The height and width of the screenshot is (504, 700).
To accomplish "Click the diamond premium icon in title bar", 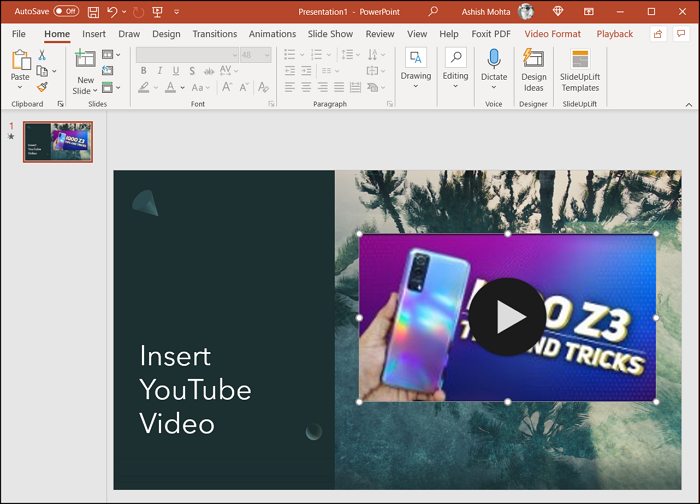I will pos(558,12).
